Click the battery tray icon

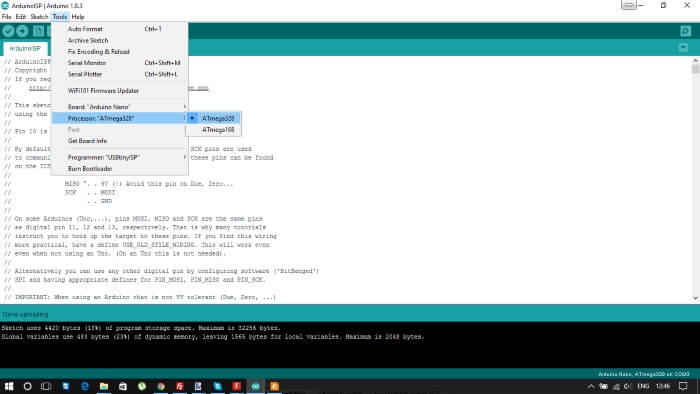pos(604,386)
